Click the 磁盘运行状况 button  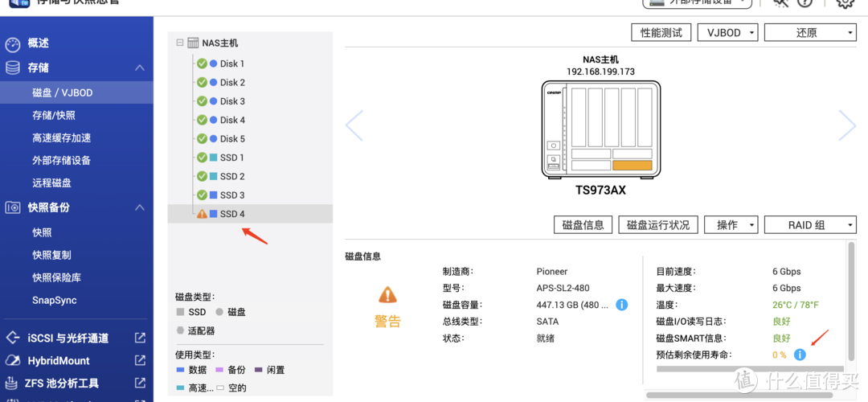(x=658, y=225)
